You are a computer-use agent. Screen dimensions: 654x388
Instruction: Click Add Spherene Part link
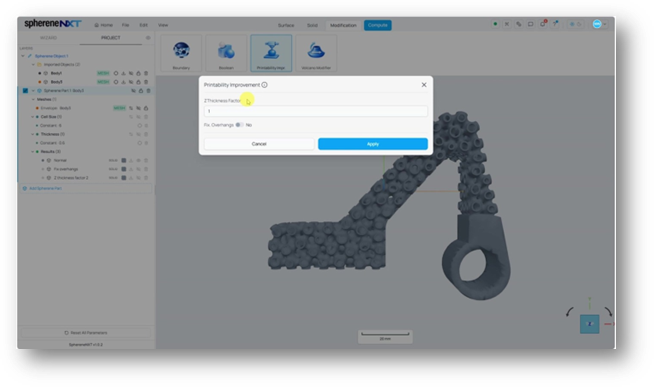click(x=45, y=189)
